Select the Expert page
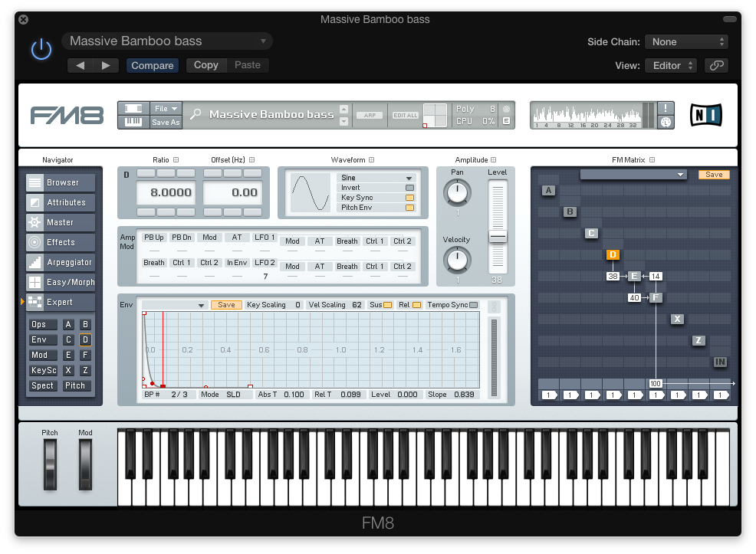The height and width of the screenshot is (554, 756). click(x=61, y=302)
